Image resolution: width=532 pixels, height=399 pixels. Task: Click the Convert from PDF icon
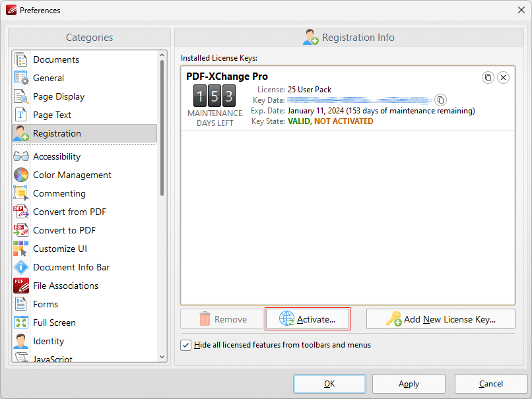20,212
